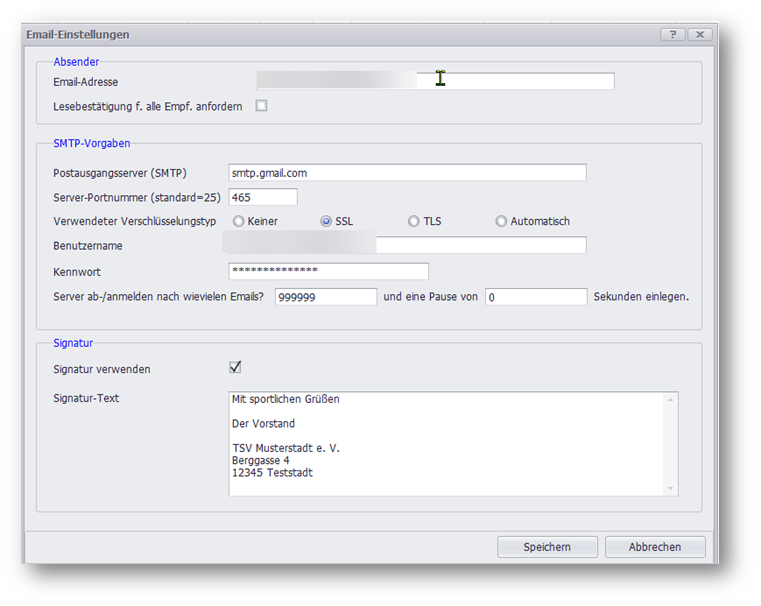Click the signature box scroll up arrow
The height and width of the screenshot is (606, 761).
pos(671,399)
